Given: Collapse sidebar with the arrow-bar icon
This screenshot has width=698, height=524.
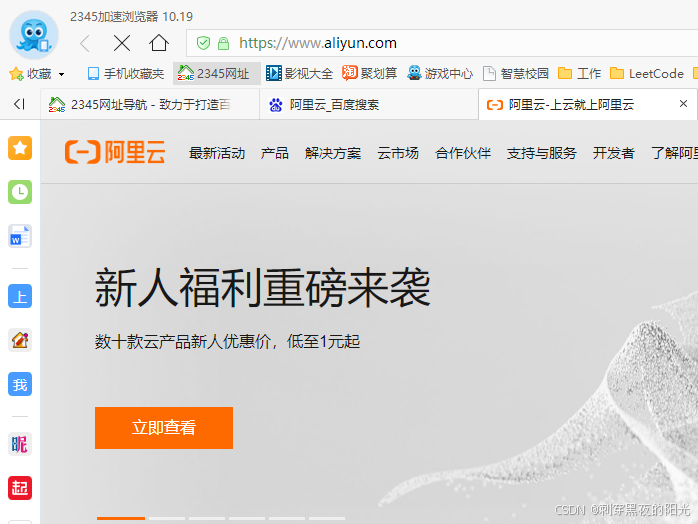Looking at the screenshot, I should 19,104.
